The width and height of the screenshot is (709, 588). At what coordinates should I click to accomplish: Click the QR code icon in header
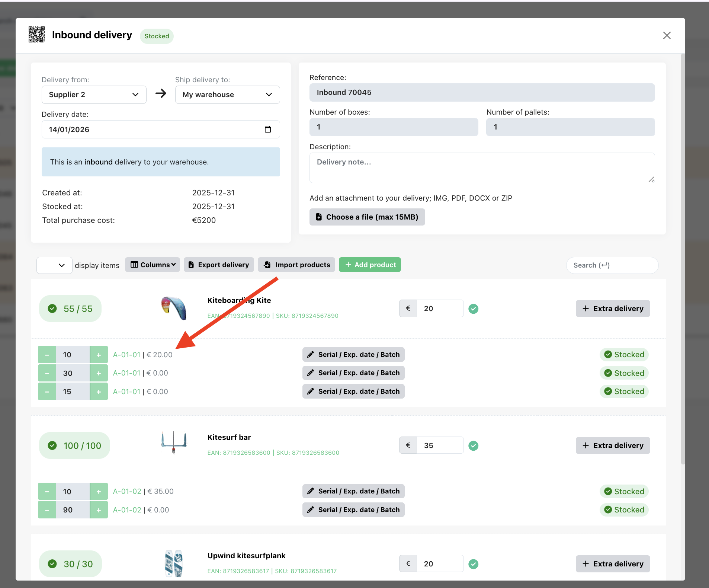(36, 35)
